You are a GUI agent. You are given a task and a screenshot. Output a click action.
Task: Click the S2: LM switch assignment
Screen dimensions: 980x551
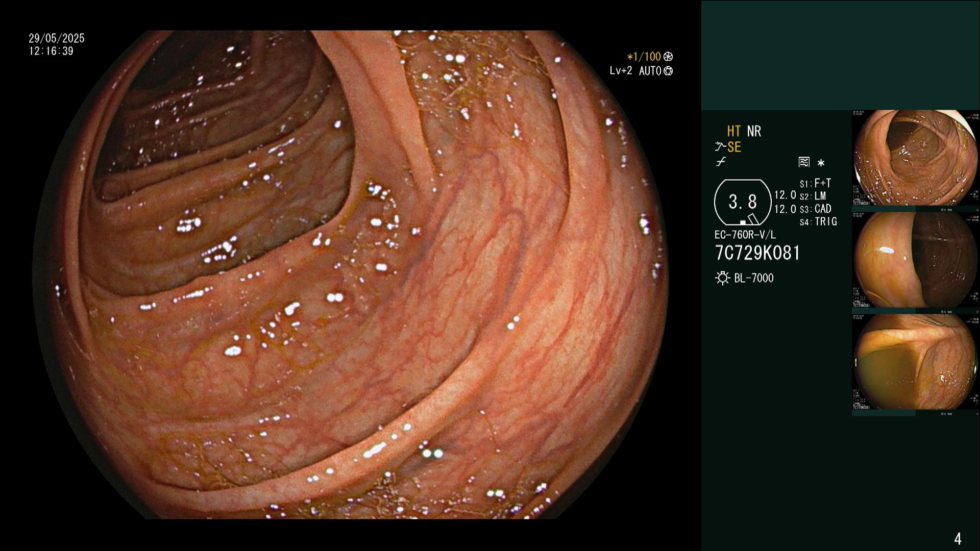813,196
